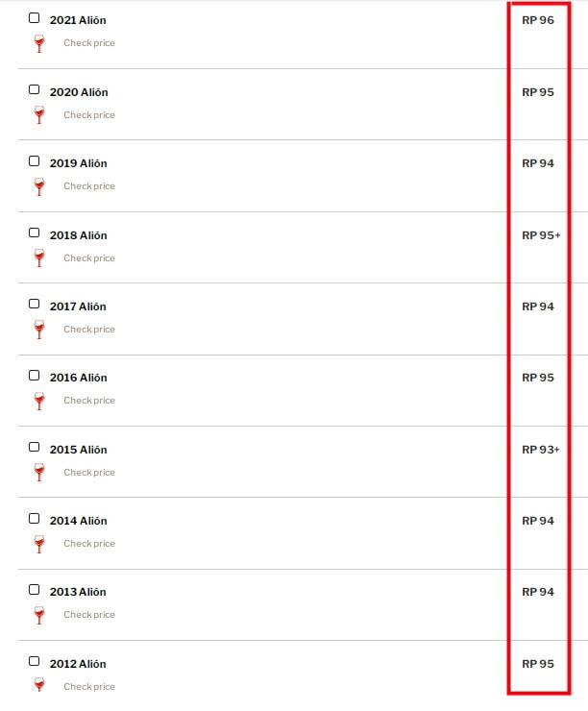588x711 pixels.
Task: Open the 2018 Alión wine page
Action: pyautogui.click(x=79, y=235)
